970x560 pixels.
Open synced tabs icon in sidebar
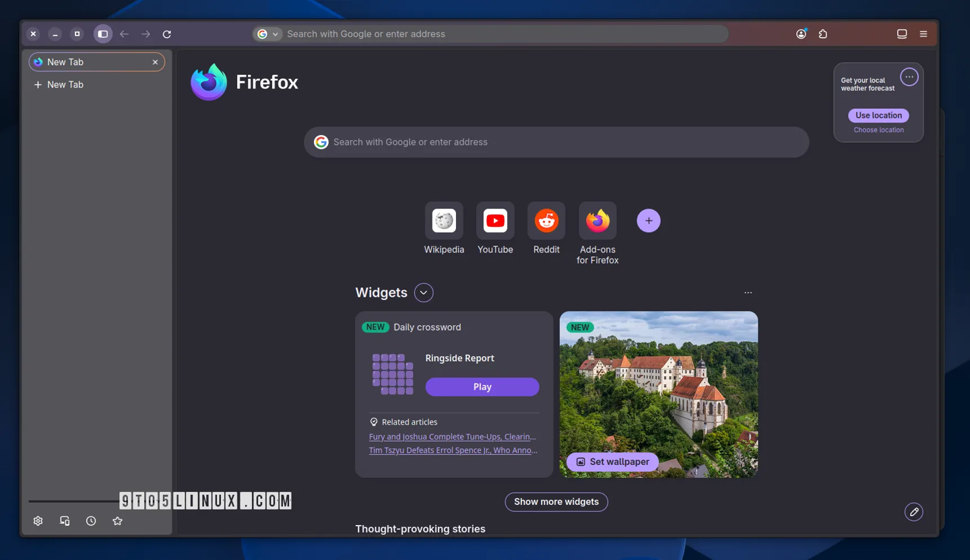(x=65, y=521)
